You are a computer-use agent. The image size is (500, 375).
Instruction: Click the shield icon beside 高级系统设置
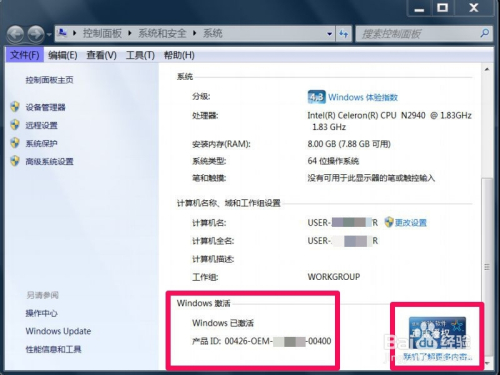coord(15,161)
